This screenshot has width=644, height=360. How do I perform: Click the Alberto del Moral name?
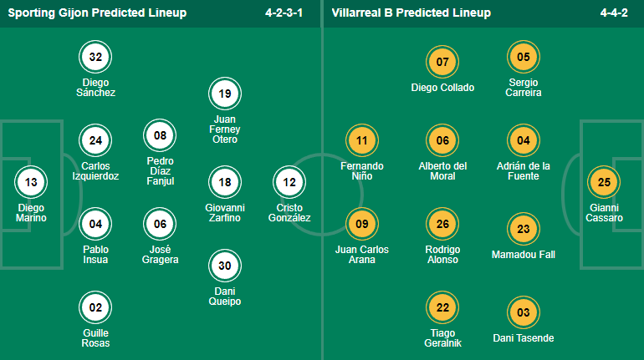click(x=442, y=170)
